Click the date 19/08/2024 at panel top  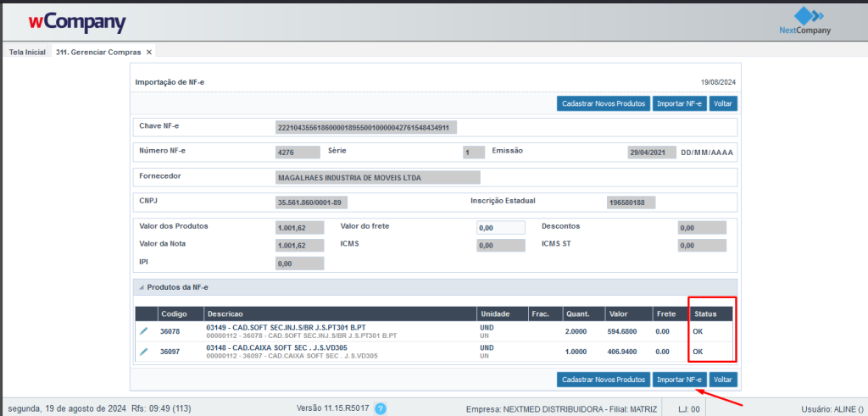pyautogui.click(x=718, y=82)
